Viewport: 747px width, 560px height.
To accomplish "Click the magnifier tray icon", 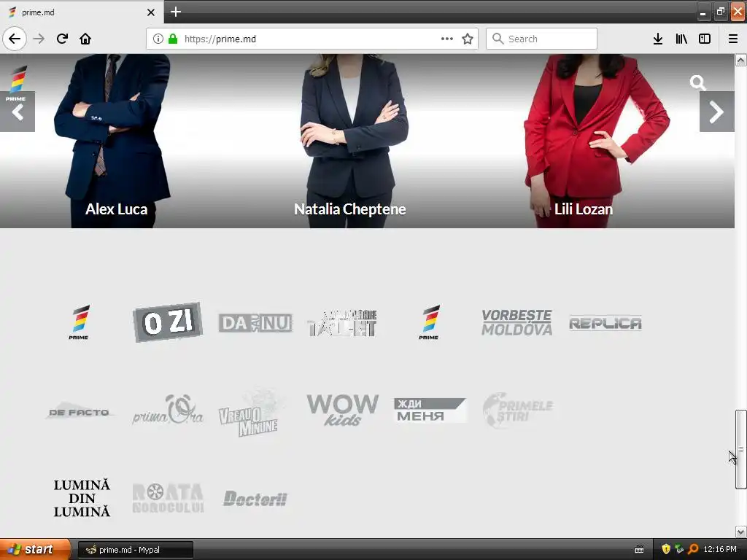I will pos(693,550).
